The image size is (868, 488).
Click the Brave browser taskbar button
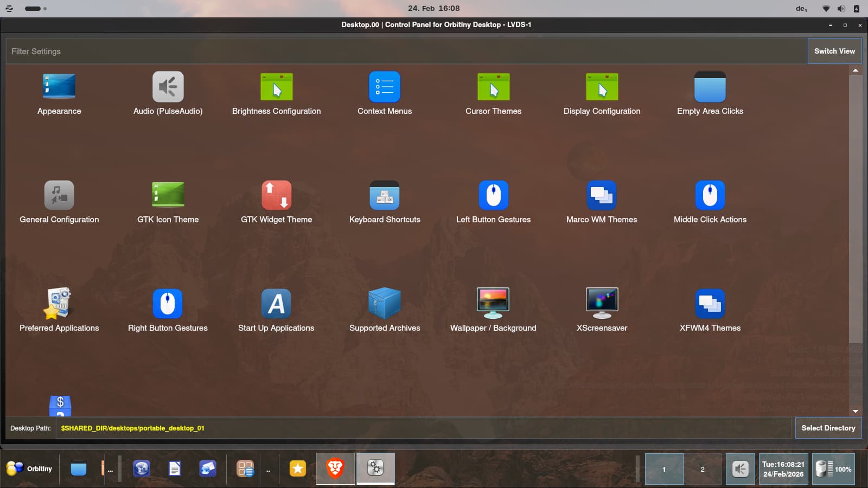pyautogui.click(x=335, y=468)
